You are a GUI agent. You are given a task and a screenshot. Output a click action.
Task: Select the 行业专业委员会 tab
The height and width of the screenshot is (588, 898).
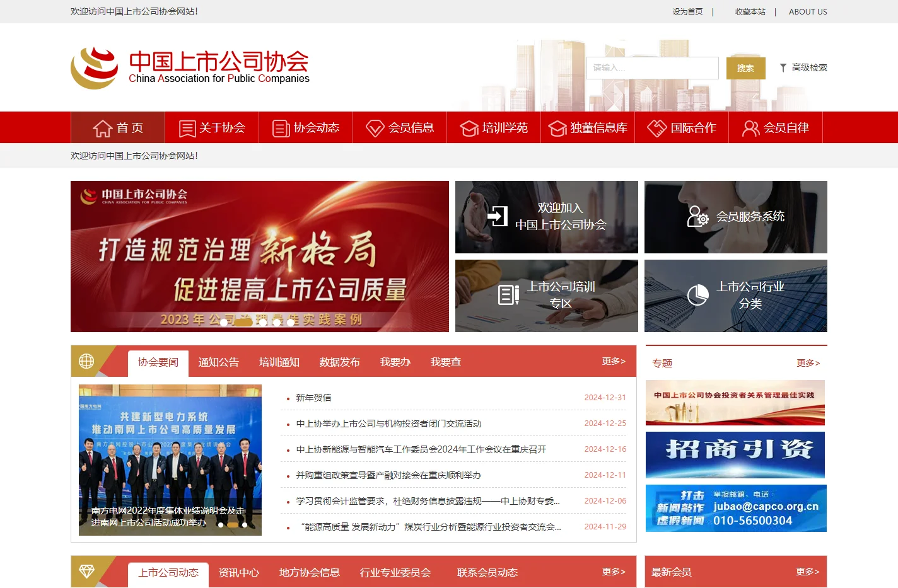coord(395,573)
